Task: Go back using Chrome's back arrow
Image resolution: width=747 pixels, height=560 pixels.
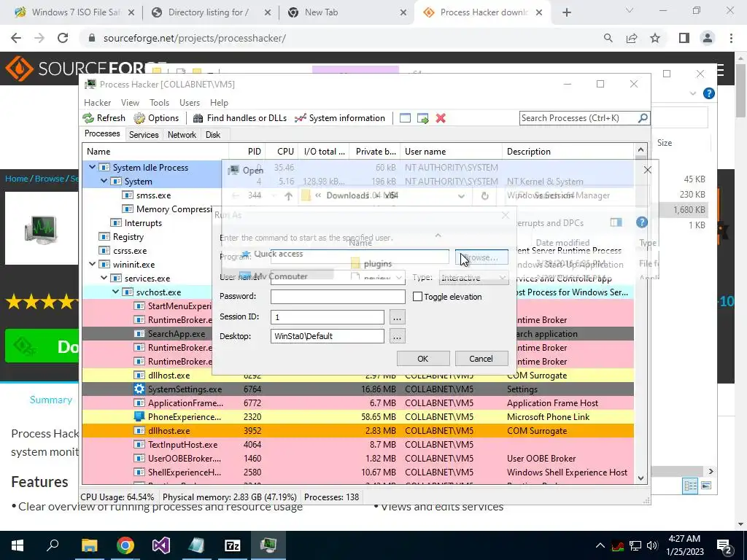Action: click(16, 38)
